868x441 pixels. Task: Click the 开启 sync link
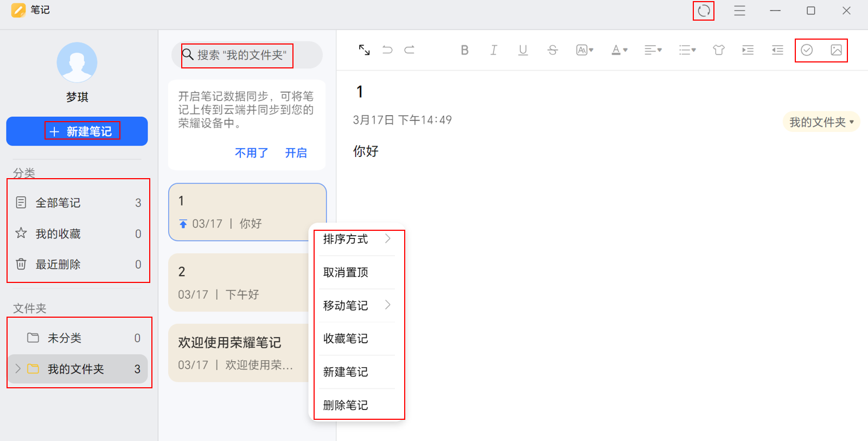point(296,153)
